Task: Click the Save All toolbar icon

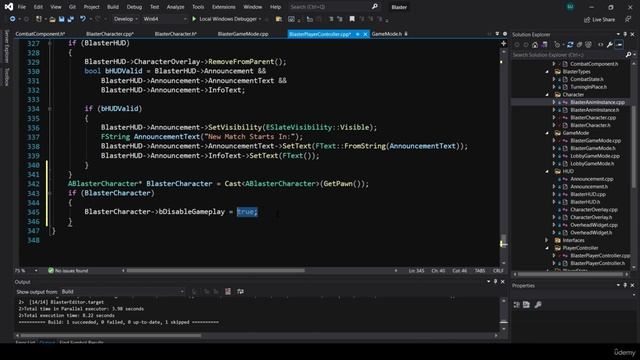Action: (71, 19)
